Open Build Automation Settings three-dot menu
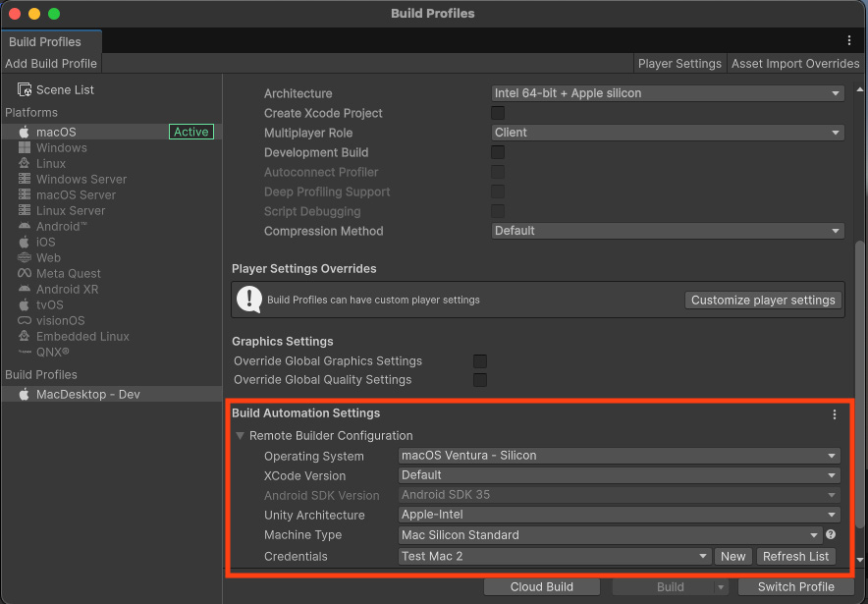Viewport: 868px width, 604px height. click(x=835, y=414)
